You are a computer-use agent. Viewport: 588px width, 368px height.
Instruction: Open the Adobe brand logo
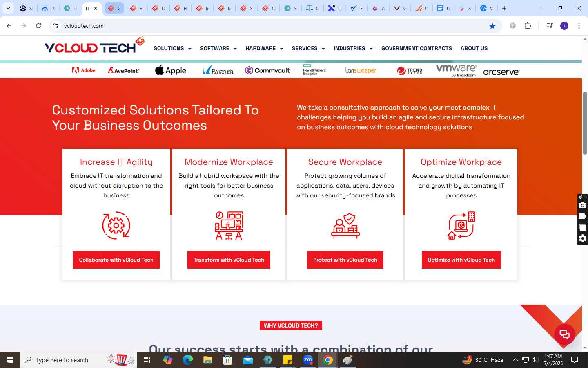[x=84, y=70]
